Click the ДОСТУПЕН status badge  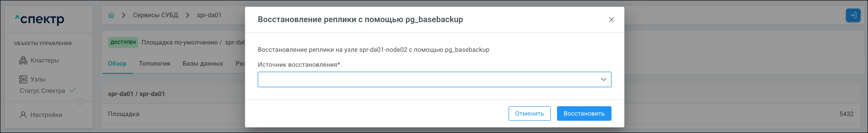[123, 42]
